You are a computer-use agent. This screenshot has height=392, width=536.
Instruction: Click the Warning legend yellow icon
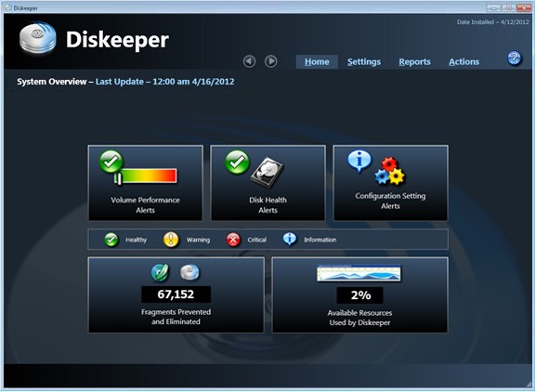[171, 240]
